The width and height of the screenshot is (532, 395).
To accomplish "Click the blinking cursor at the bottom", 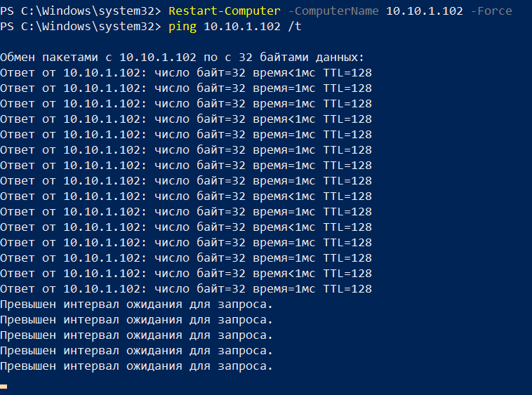I will (4, 387).
